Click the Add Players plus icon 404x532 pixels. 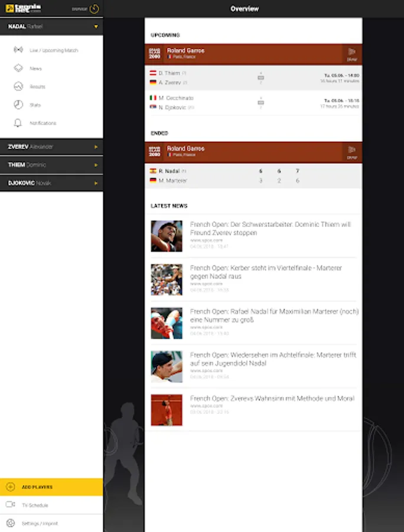point(11,487)
